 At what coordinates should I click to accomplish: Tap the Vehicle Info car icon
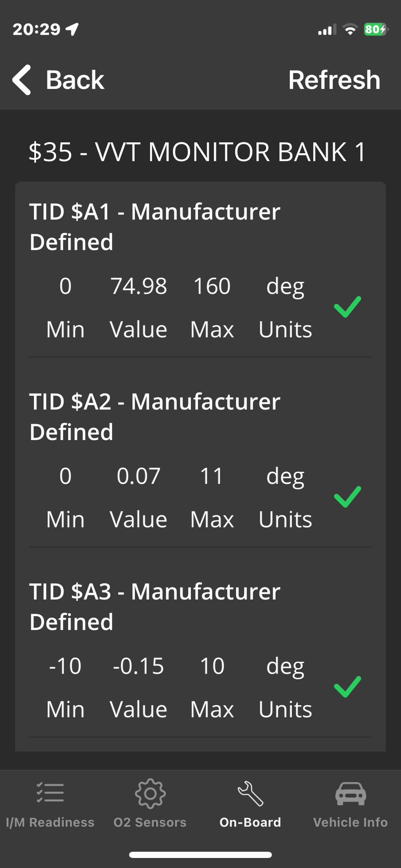351,793
